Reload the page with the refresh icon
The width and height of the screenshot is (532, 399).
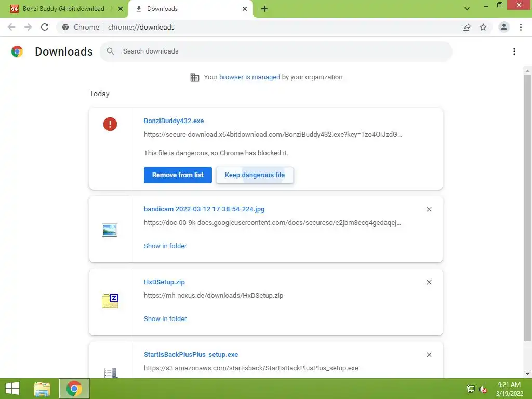[45, 27]
